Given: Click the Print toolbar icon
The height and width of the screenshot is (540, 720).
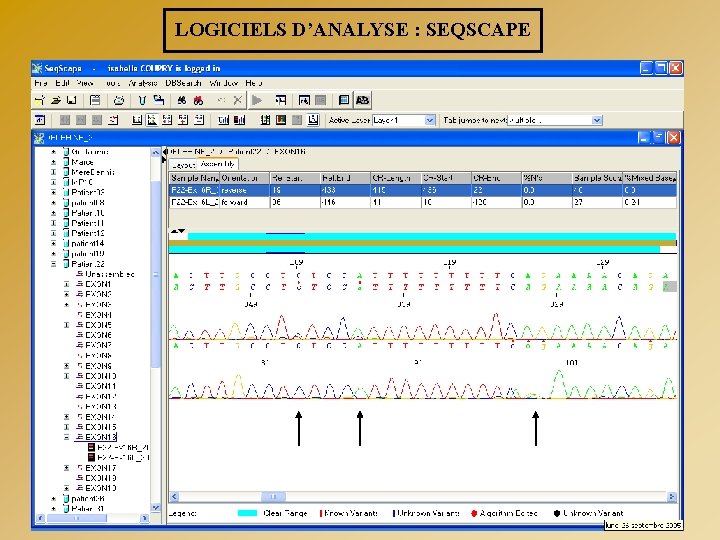Looking at the screenshot, I should pos(119,100).
